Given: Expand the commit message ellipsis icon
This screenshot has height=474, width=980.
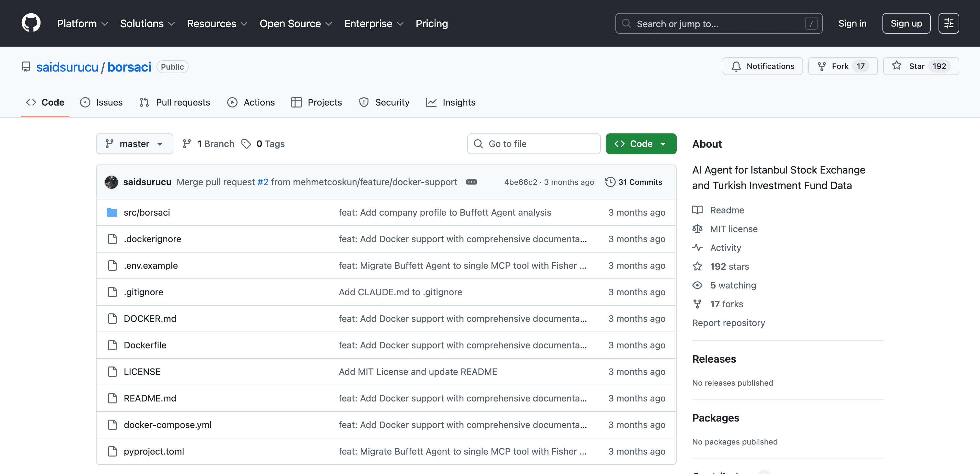Looking at the screenshot, I should click(x=471, y=182).
